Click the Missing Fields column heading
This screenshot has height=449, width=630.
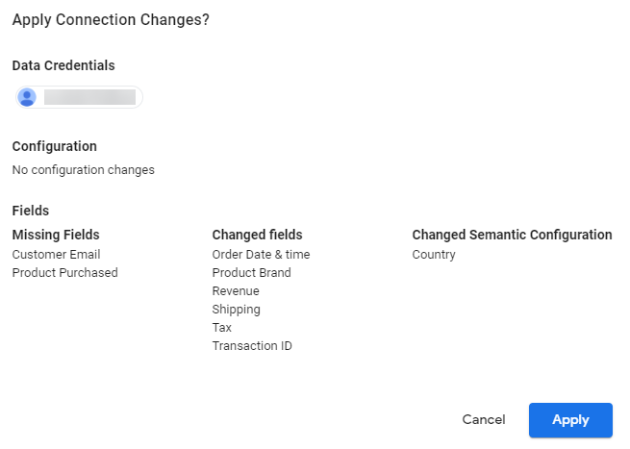(56, 235)
